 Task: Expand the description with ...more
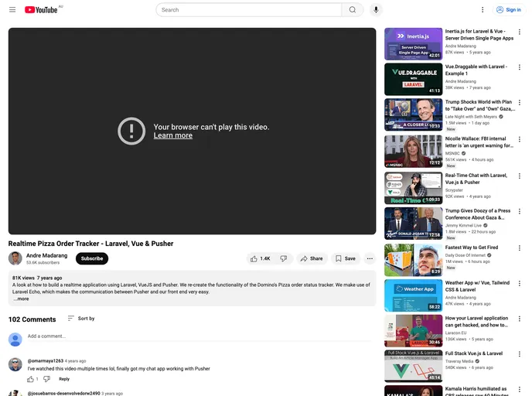coord(21,299)
